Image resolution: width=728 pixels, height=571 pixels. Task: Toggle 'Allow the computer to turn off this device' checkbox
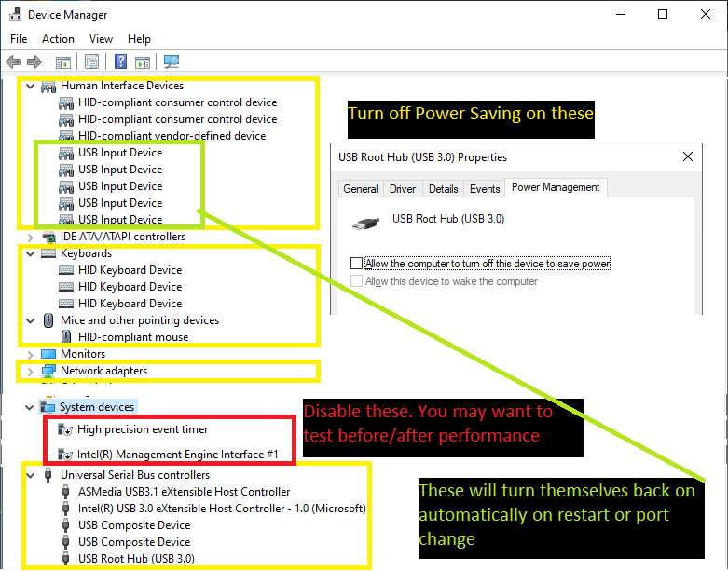pos(356,264)
